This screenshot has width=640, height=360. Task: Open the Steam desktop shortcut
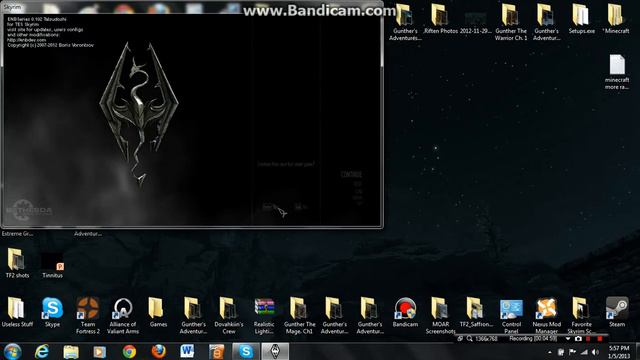coord(617,312)
